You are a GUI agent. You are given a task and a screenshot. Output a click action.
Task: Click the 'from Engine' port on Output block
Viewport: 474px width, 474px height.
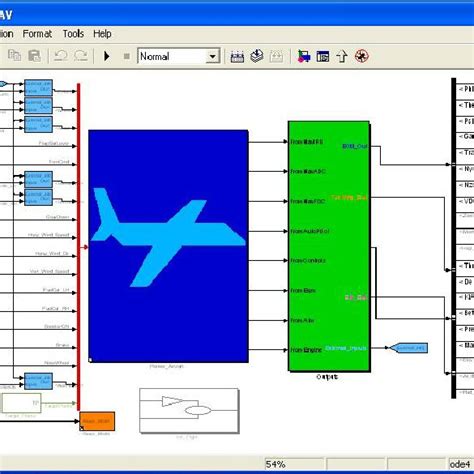point(306,350)
